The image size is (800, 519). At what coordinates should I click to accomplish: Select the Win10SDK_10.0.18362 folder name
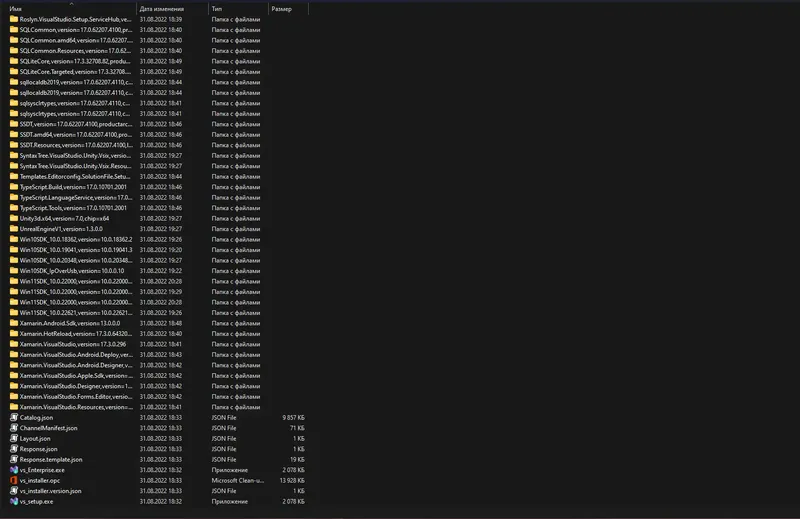click(76, 239)
